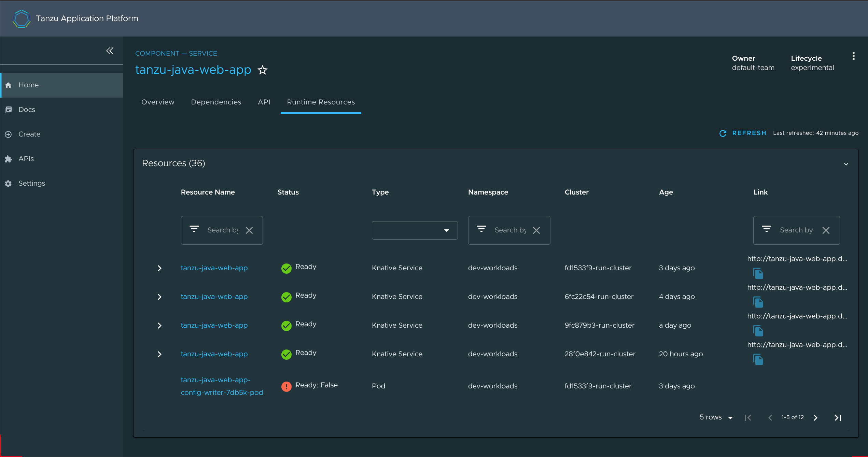Click the next page arrow button
868x457 pixels.
tap(816, 417)
